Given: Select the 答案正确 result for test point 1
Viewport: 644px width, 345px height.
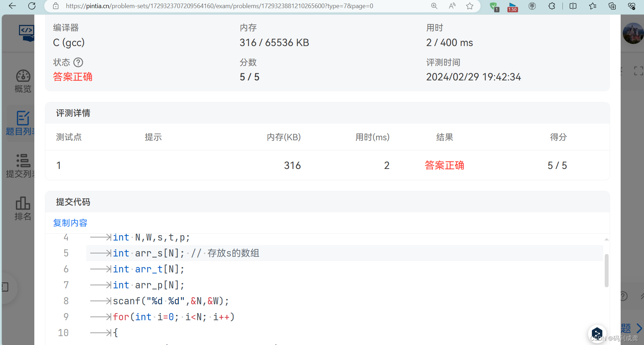Looking at the screenshot, I should 444,165.
